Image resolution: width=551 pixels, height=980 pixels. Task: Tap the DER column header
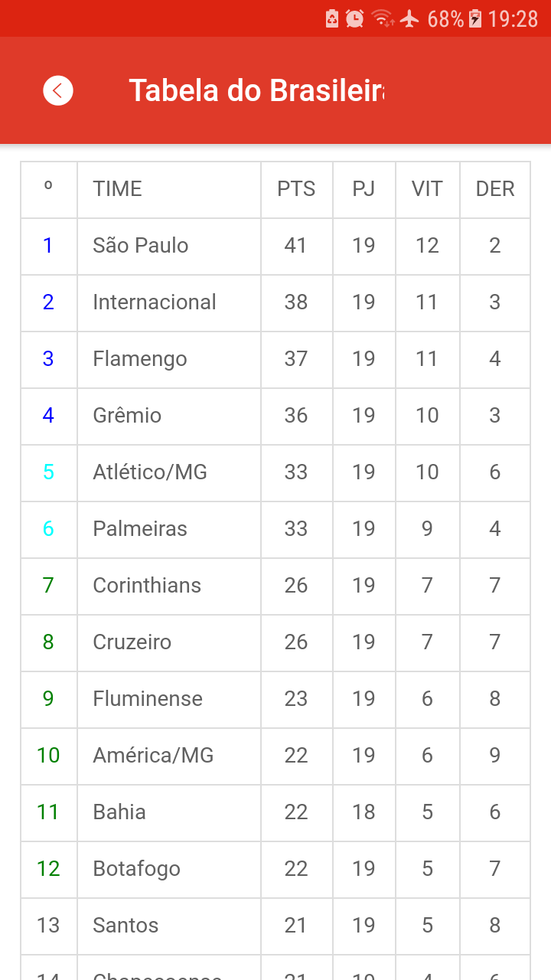495,189
